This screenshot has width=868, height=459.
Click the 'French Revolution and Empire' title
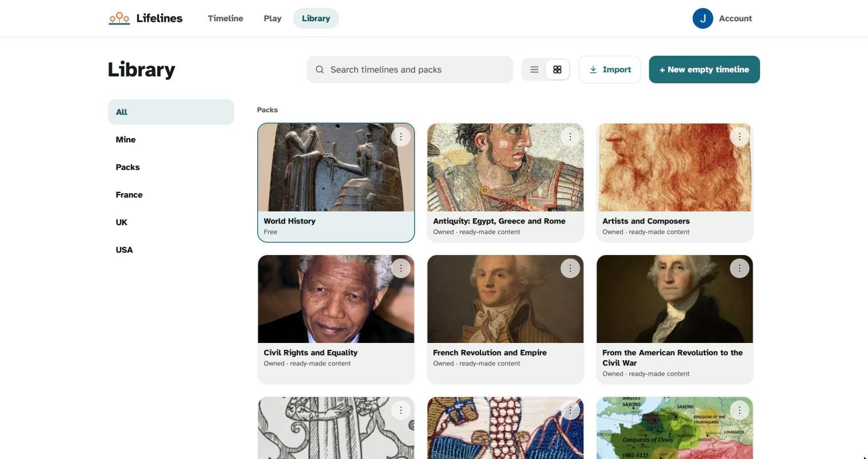(490, 353)
